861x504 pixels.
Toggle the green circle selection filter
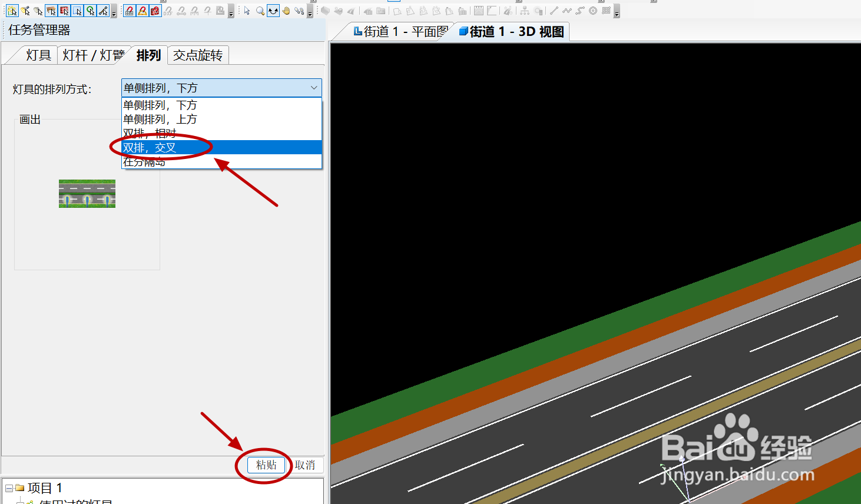point(90,11)
